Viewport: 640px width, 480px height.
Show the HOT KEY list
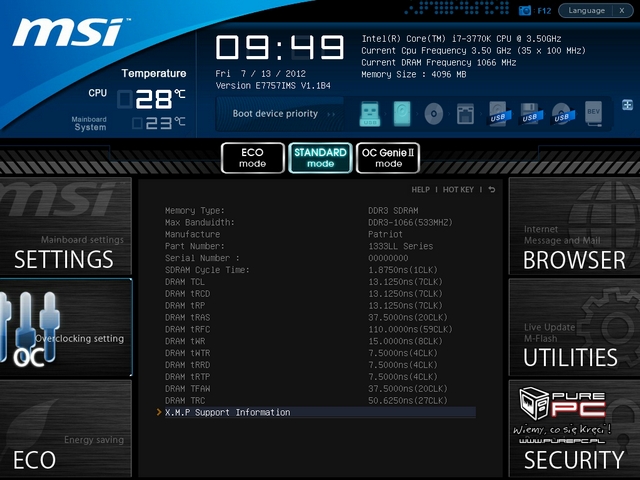pos(458,189)
